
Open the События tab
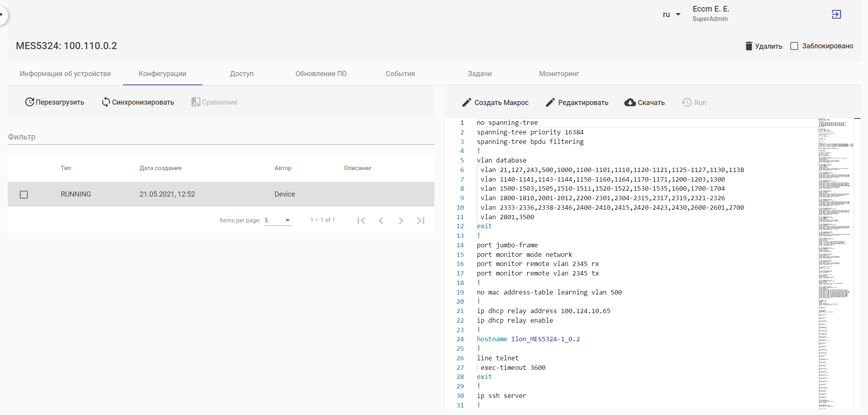(400, 74)
